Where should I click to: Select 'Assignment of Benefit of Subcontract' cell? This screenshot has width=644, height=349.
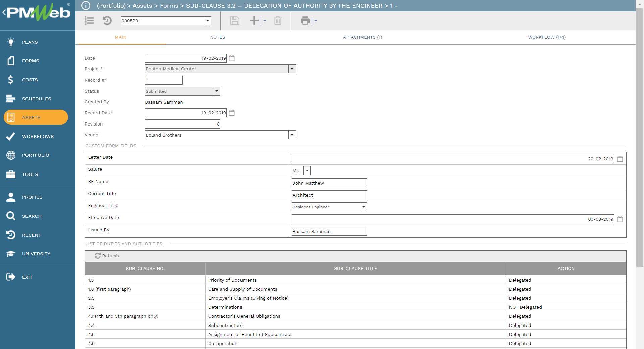356,334
